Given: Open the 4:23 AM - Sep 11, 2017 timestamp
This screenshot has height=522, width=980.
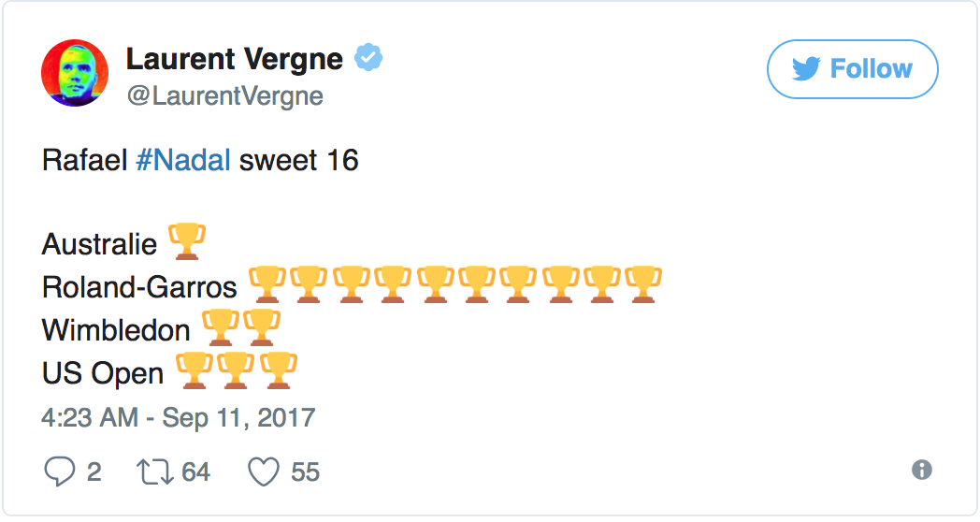Looking at the screenshot, I should 179,417.
